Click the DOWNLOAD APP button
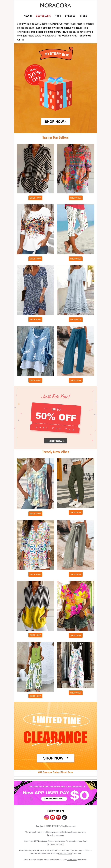The width and height of the screenshot is (111, 868). 54,799
